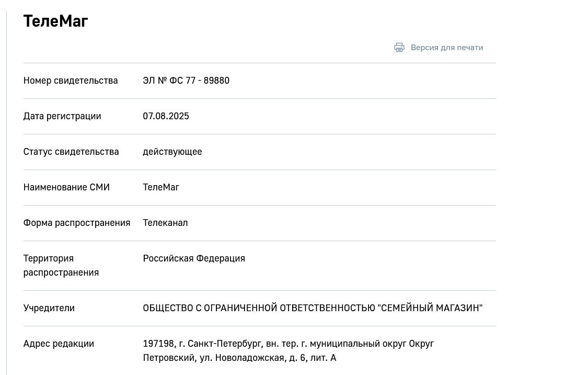
Task: Select the address starting with '197198, г. Санкт-Петербург'
Action: coord(289,350)
